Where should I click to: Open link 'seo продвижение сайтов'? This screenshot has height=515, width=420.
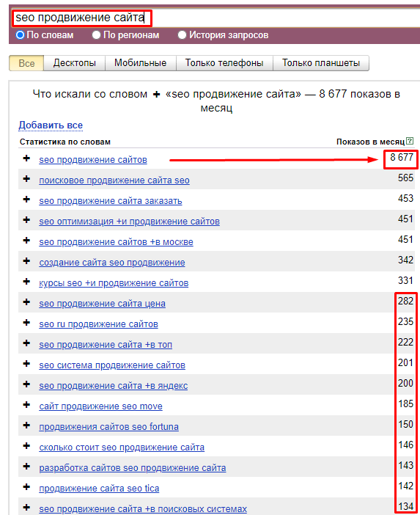click(x=93, y=160)
